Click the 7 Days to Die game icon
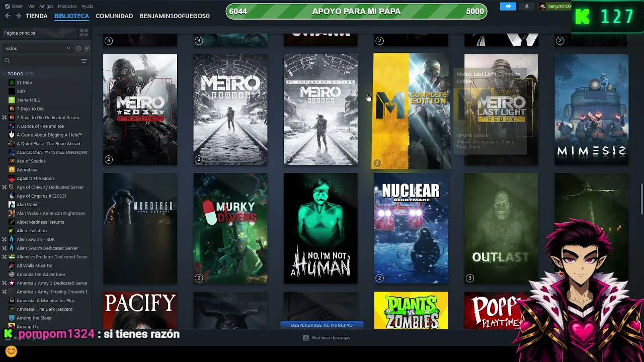This screenshot has width=644, height=362. pyautogui.click(x=12, y=109)
